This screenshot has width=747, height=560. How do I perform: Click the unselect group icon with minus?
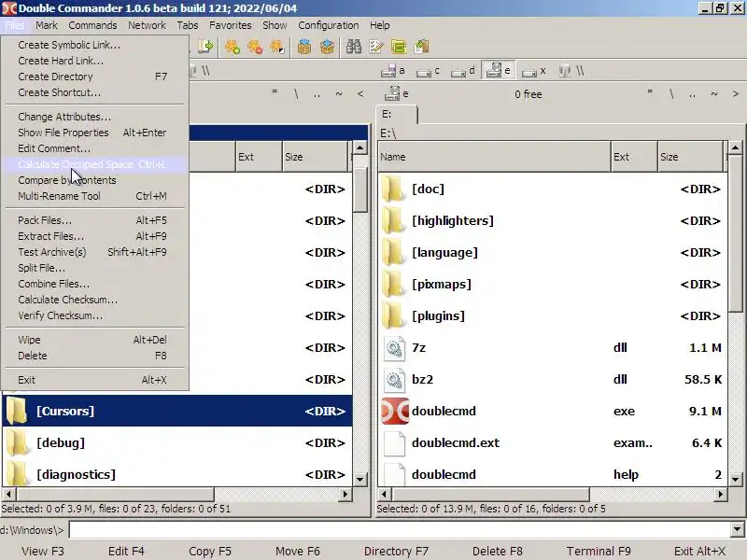point(255,47)
